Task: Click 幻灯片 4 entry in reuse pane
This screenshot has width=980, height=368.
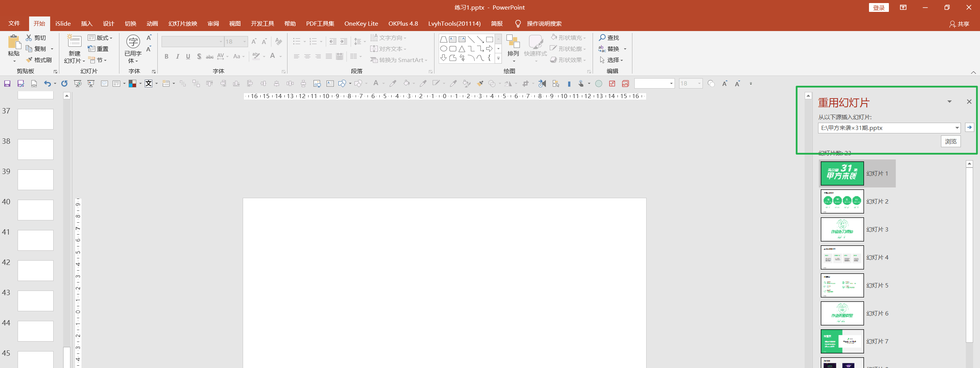Action: pyautogui.click(x=857, y=257)
